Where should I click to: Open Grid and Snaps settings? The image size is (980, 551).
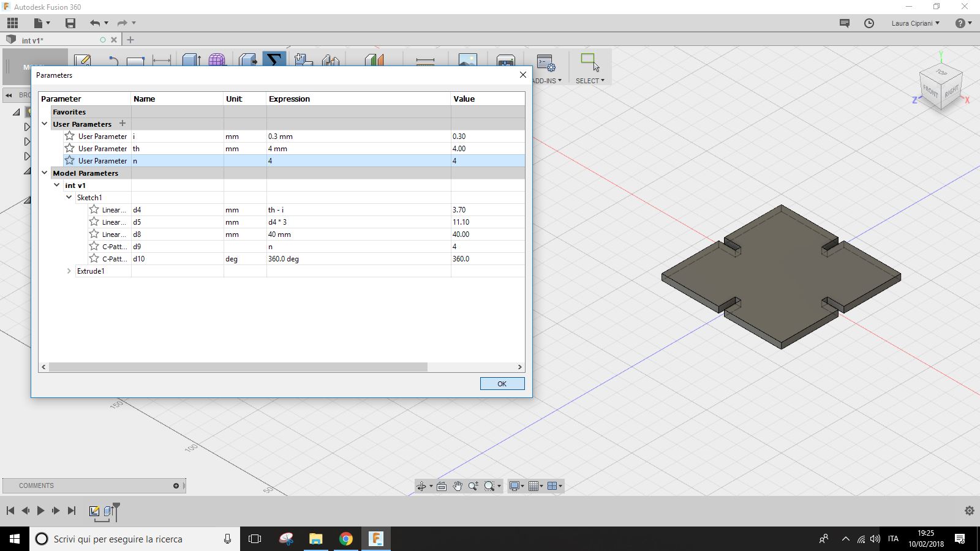(x=533, y=486)
